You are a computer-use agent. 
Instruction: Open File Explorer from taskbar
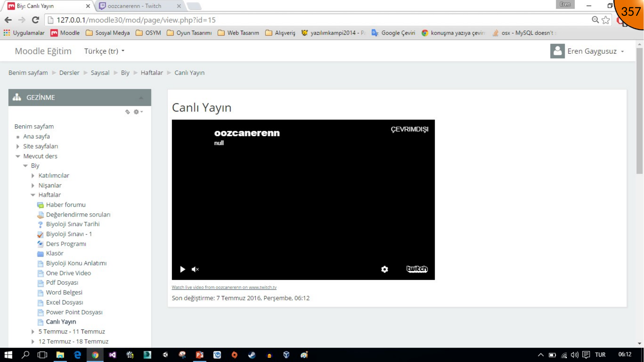point(60,355)
